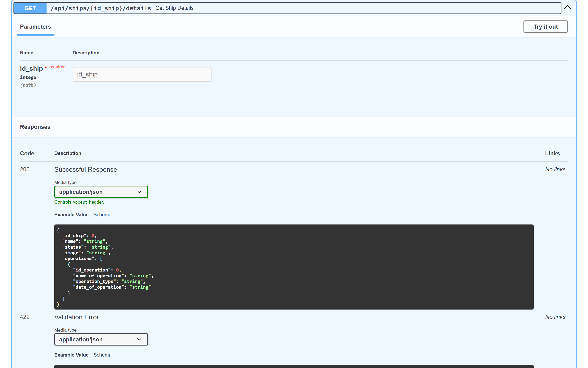Viewport: 588px width, 368px height.
Task: Click the GET method badge
Action: [x=30, y=8]
